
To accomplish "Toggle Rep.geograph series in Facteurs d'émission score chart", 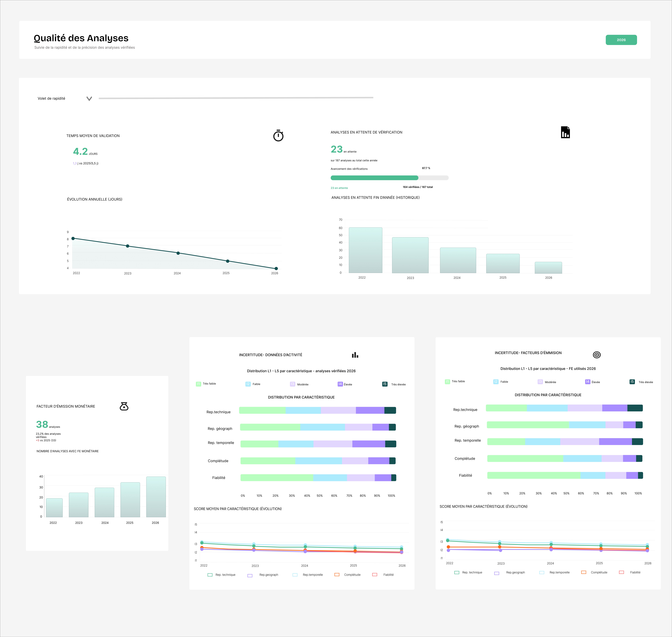I will pyautogui.click(x=497, y=573).
